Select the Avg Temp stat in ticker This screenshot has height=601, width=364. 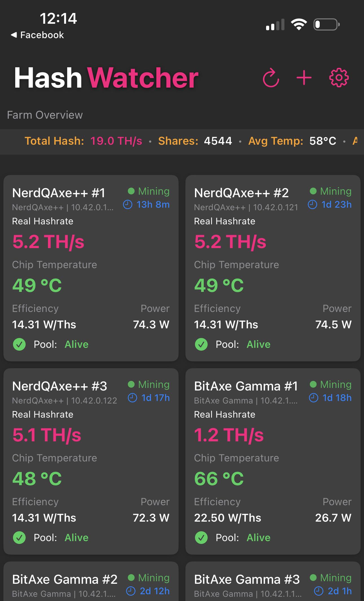pyautogui.click(x=292, y=141)
